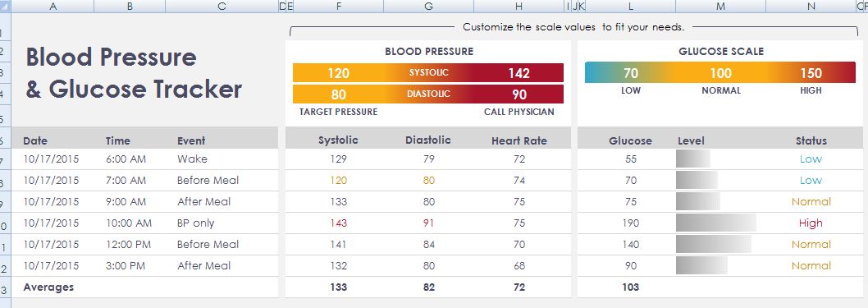This screenshot has width=868, height=308.
Task: Select the Date column header cell
Action: pos(35,140)
